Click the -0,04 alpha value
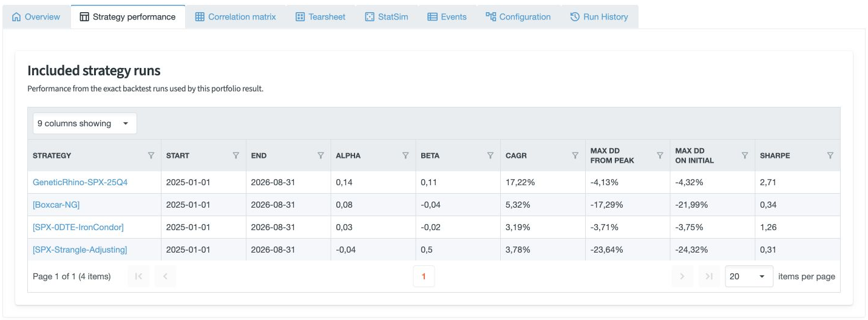868x320 pixels. click(x=345, y=250)
